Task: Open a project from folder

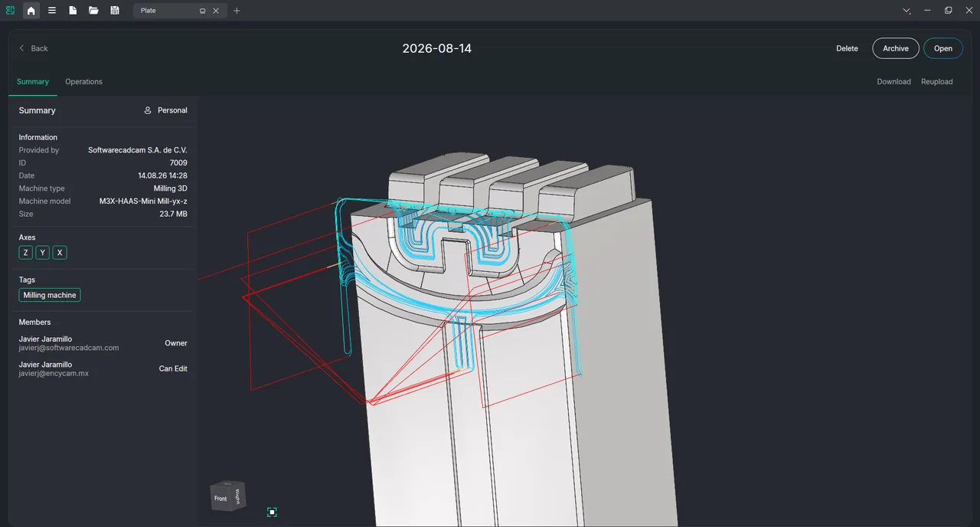Action: pyautogui.click(x=93, y=11)
